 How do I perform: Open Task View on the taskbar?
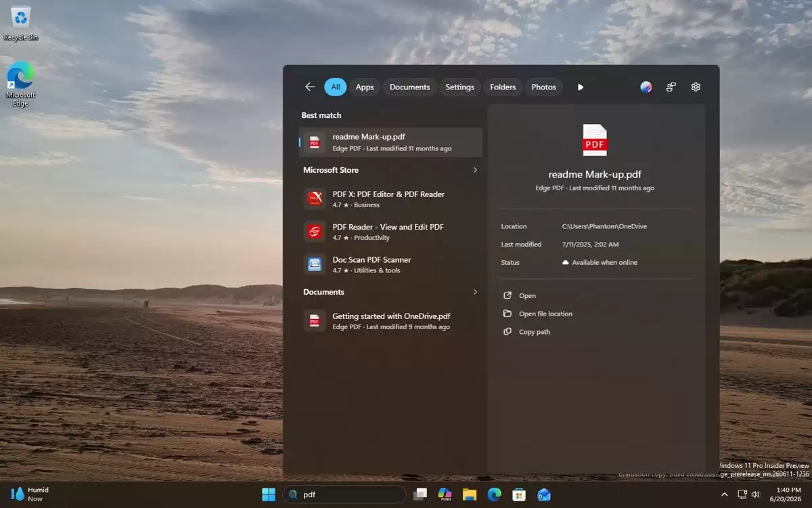point(420,494)
